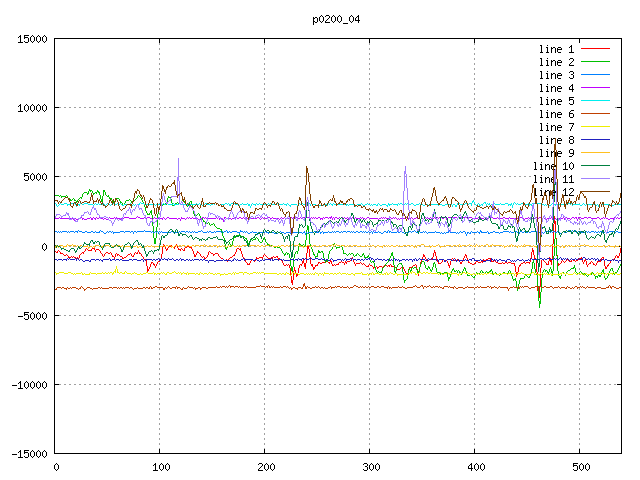This screenshot has height=480, width=640.
Task: Click the -10000 y-axis tick label
Action: (27, 385)
